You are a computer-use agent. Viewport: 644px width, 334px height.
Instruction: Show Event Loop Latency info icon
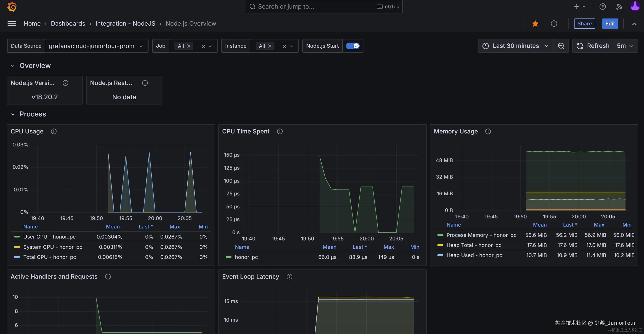point(289,277)
